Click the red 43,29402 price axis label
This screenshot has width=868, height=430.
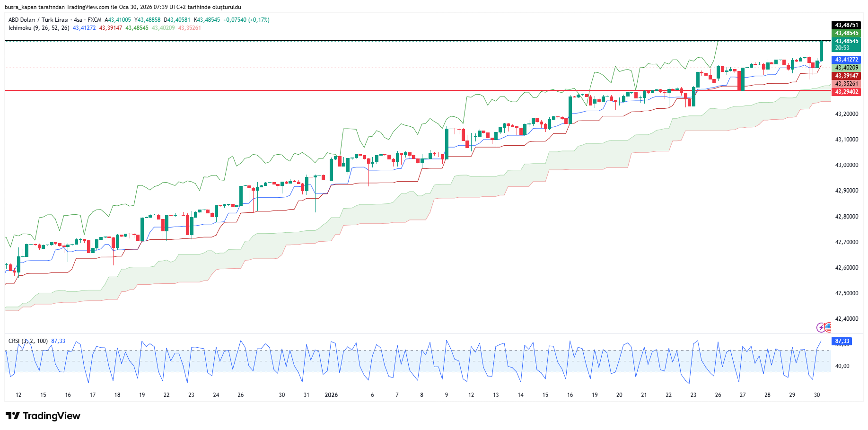[846, 92]
